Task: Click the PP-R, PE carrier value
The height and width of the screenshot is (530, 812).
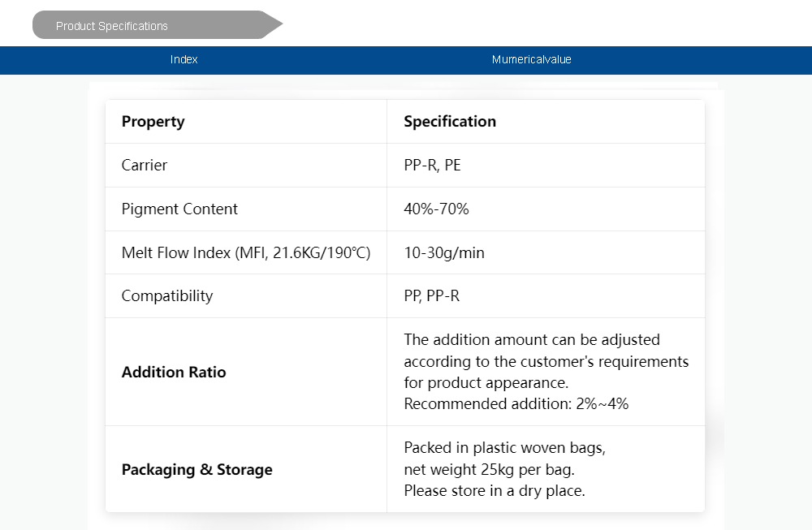Action: pos(433,166)
